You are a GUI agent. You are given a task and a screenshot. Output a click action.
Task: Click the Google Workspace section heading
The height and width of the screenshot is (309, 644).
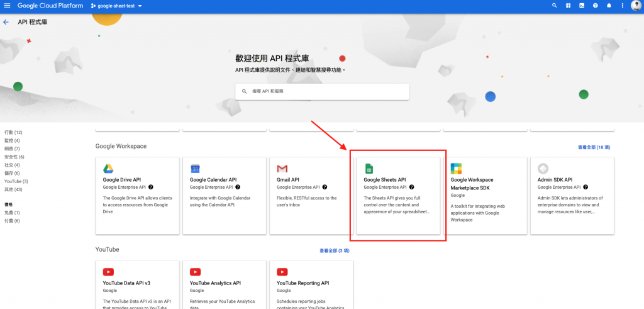(x=121, y=146)
